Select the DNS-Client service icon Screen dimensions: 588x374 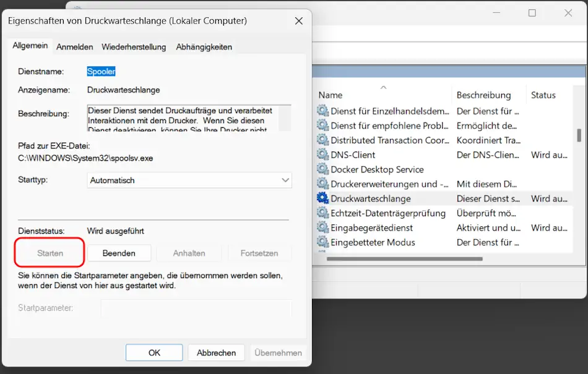[322, 155]
